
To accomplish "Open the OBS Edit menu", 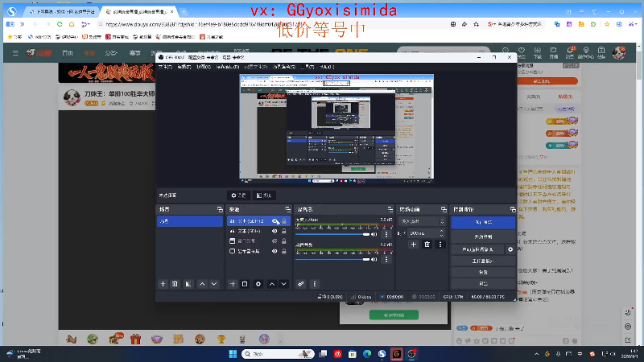I will 184,67.
